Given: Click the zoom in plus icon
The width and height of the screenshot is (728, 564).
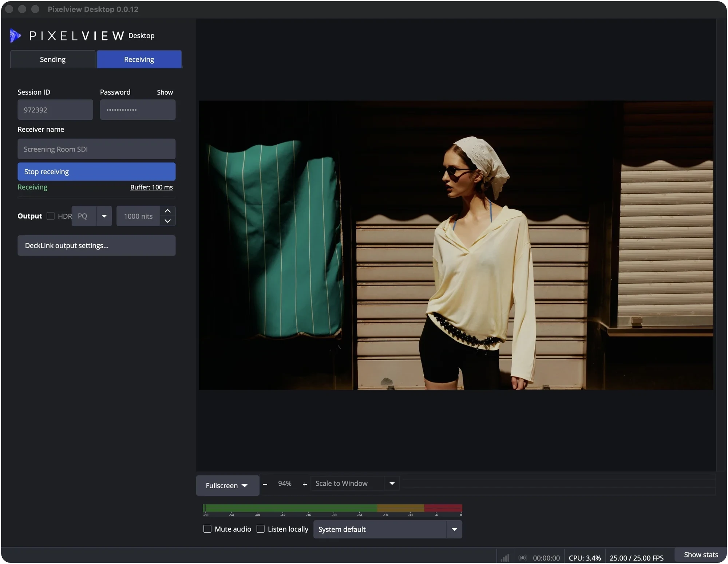Looking at the screenshot, I should (x=305, y=484).
